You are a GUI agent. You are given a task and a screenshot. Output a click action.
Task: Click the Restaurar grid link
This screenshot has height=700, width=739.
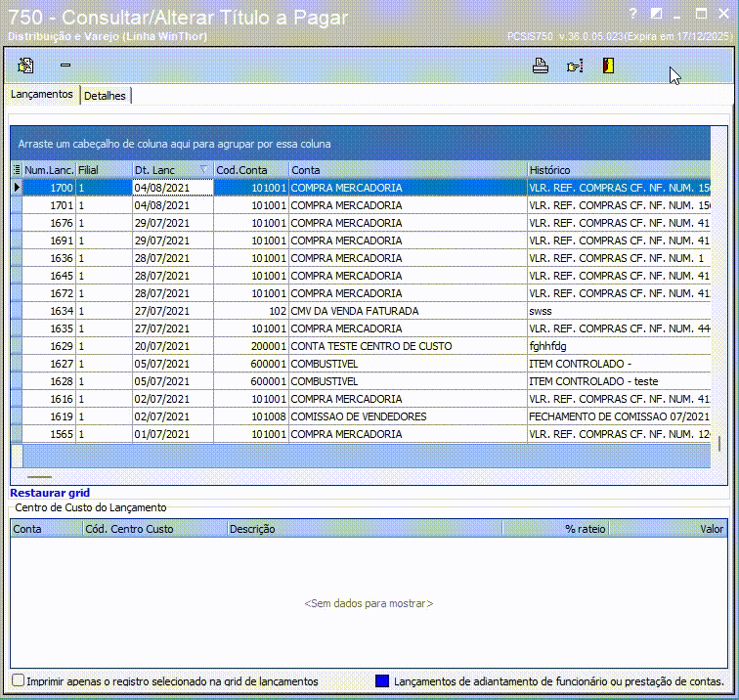(x=50, y=493)
